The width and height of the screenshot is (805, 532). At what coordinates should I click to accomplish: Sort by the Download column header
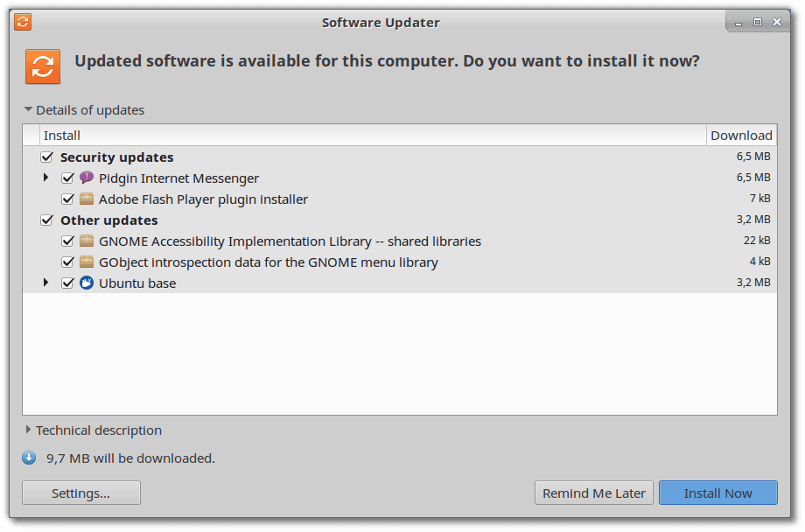(x=741, y=135)
